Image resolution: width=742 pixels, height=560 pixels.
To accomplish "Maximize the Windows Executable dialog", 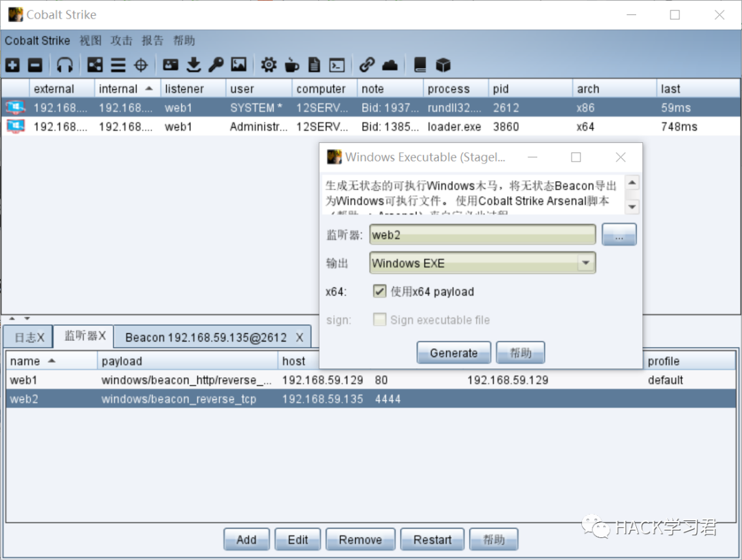I will pos(576,157).
